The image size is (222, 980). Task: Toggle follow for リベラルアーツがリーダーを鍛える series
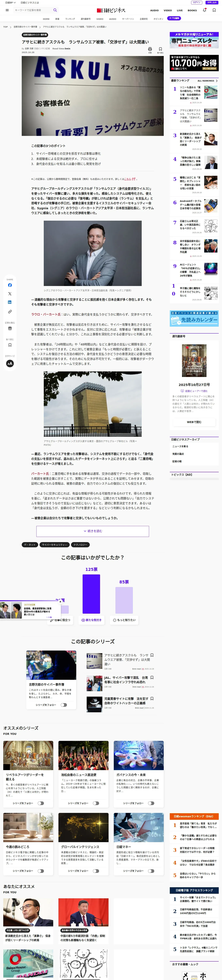(x=41, y=803)
